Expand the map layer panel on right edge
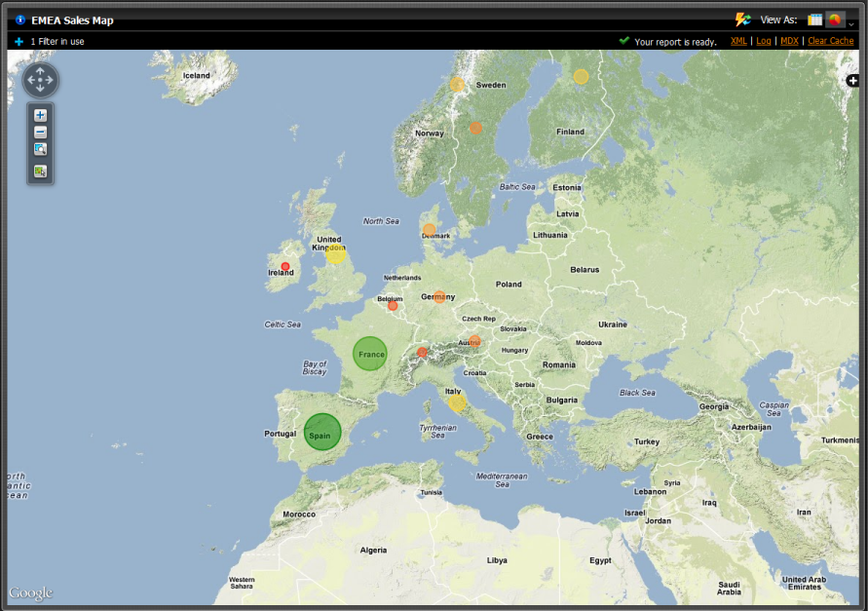868x611 pixels. [852, 81]
